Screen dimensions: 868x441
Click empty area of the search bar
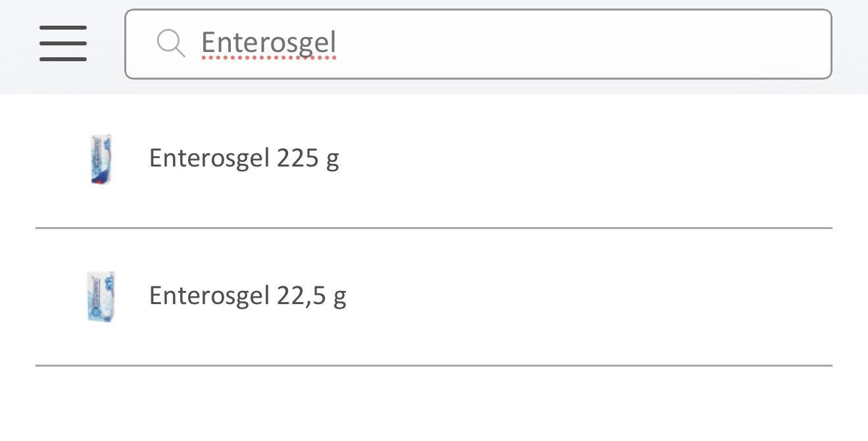tap(592, 44)
